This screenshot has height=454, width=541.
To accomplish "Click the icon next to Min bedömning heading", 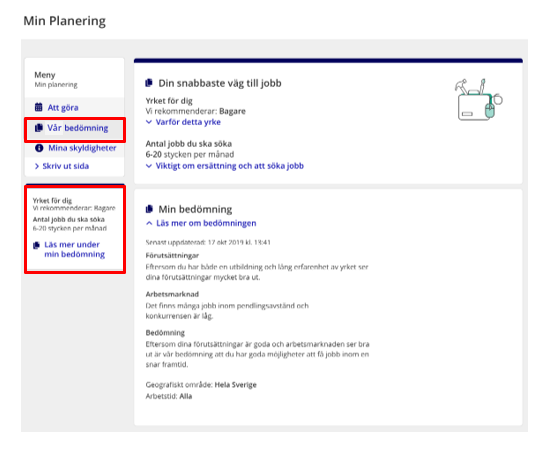I will [x=149, y=209].
